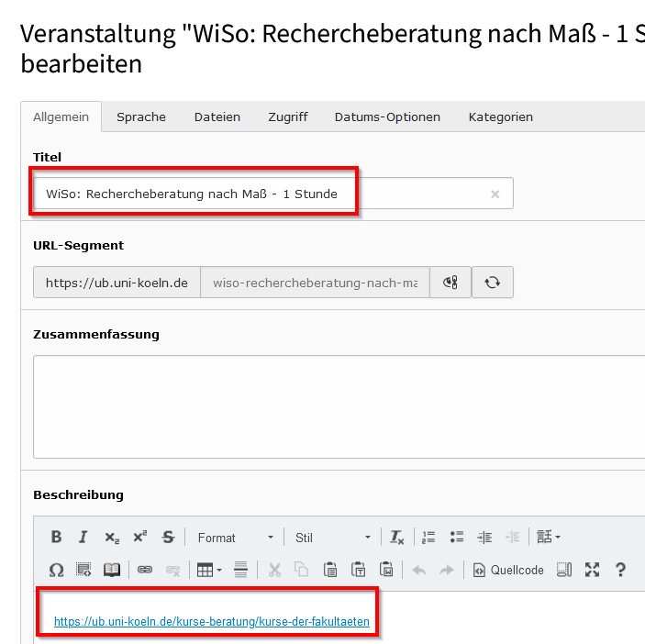This screenshot has width=645, height=644.
Task: Click the URL-Segment slug field
Action: tap(315, 283)
